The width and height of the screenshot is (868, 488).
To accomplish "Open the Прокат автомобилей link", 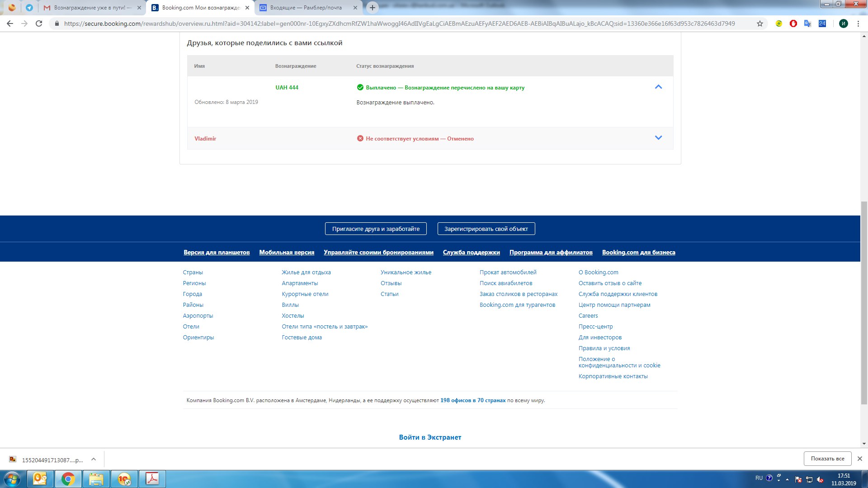I will click(508, 272).
